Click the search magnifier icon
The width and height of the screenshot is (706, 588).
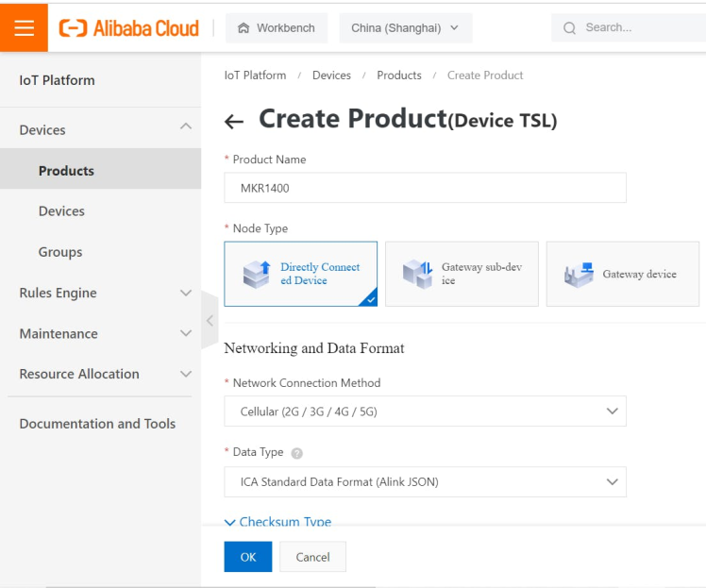click(x=569, y=28)
